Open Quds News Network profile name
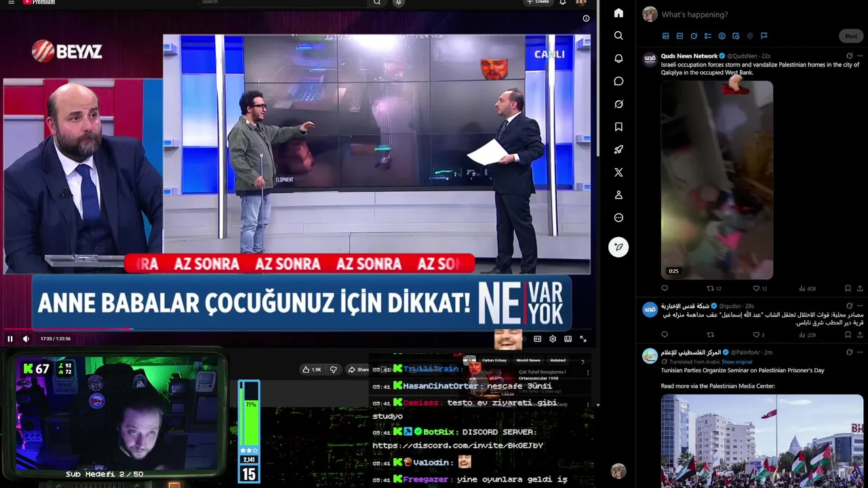 (689, 56)
